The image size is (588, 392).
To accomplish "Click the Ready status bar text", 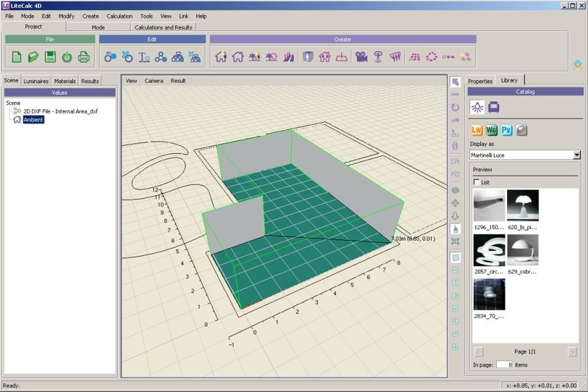I will point(11,385).
